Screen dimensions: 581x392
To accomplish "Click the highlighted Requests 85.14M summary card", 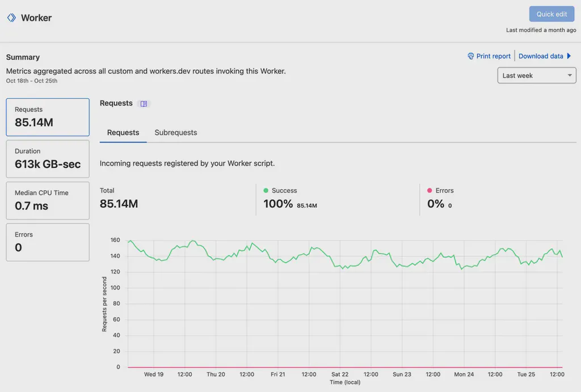I will pos(47,117).
